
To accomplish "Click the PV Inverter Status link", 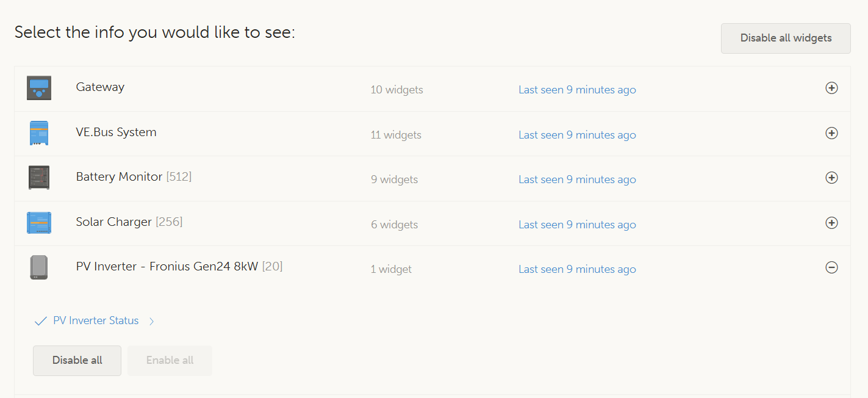I will point(96,320).
